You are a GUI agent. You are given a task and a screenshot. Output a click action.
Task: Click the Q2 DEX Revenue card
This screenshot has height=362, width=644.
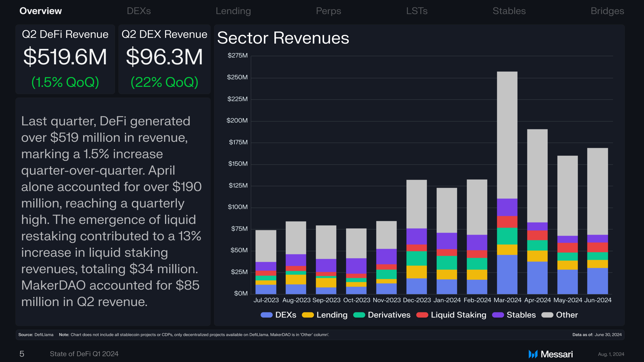point(164,59)
